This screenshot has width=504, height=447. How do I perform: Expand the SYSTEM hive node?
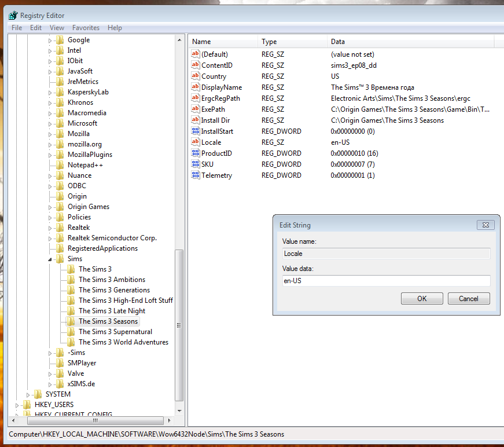point(28,394)
